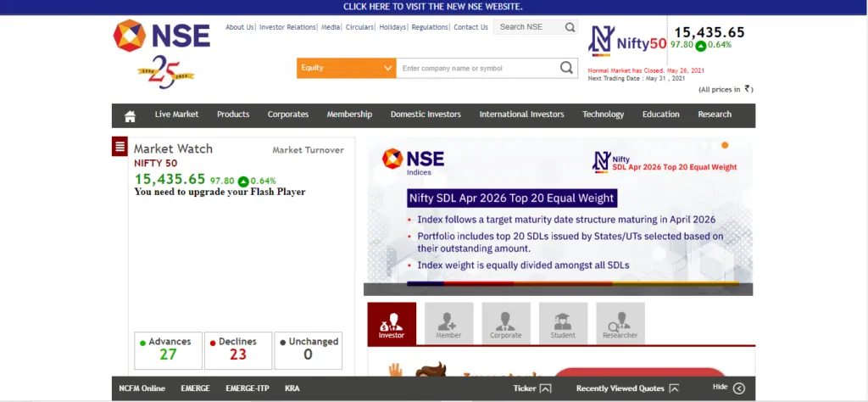Open NCFM Online in bottom bar
The height and width of the screenshot is (402, 868).
click(x=142, y=388)
